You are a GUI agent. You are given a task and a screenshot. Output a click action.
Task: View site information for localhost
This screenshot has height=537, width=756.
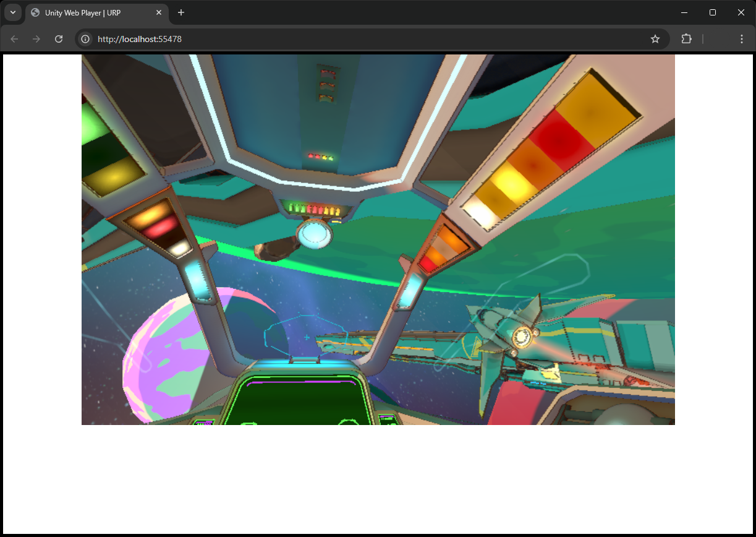click(86, 39)
